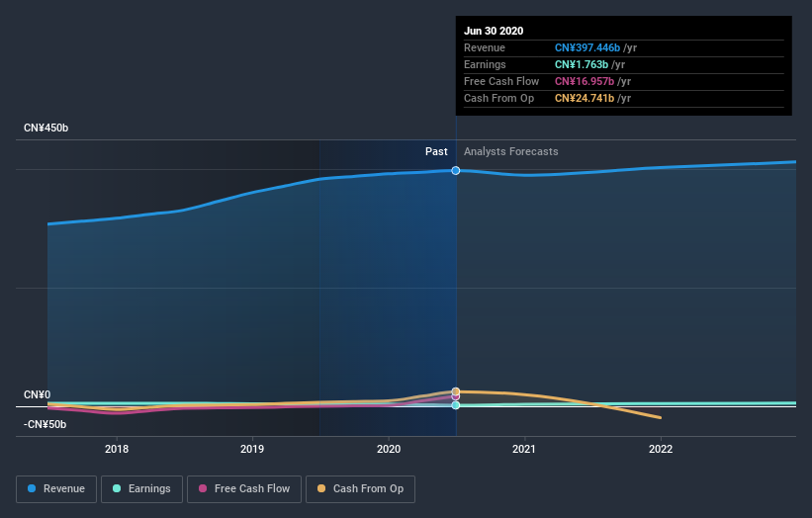
Task: Click the CN¥1.763b earnings value
Action: [581, 64]
